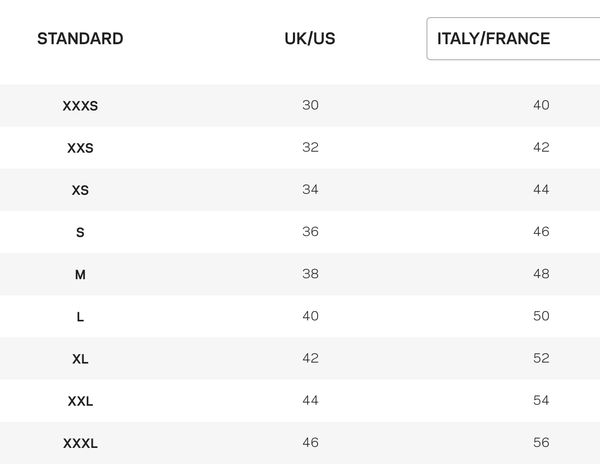Pick the M size label
The image size is (600, 466).
pos(80,274)
